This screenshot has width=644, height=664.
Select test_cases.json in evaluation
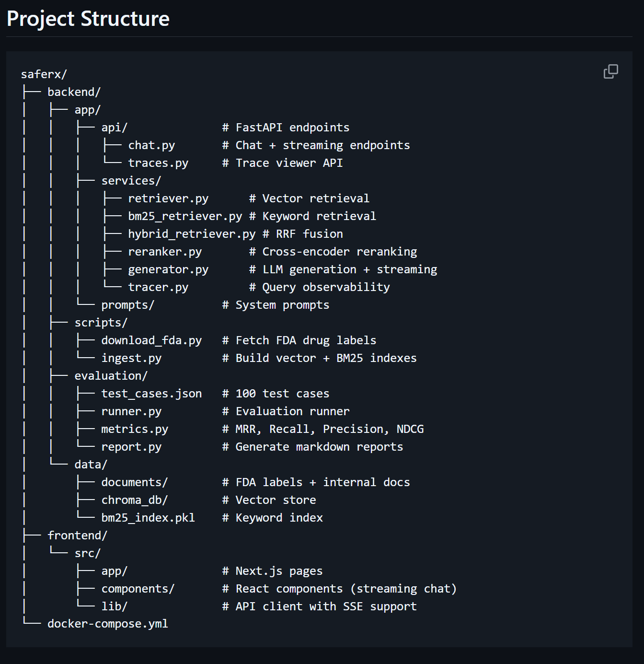[151, 393]
